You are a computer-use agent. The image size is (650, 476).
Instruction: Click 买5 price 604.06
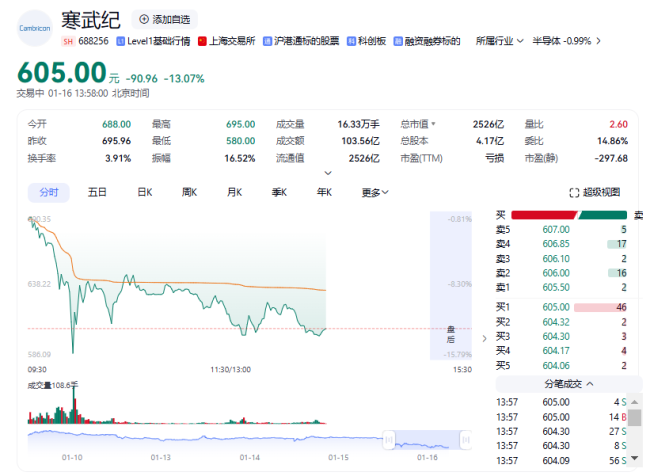[556, 366]
